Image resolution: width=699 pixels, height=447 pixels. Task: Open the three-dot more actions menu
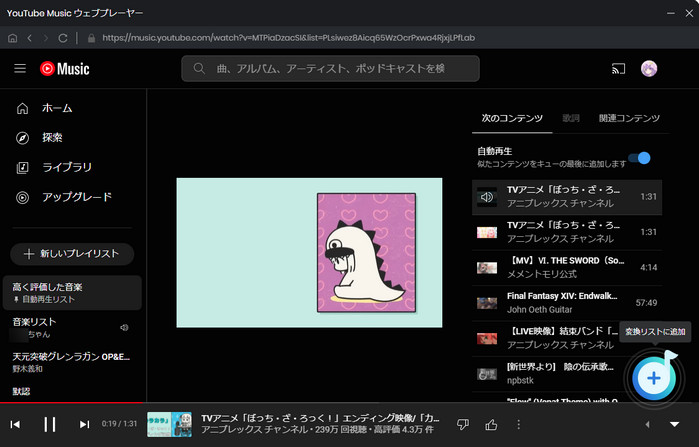tap(518, 424)
